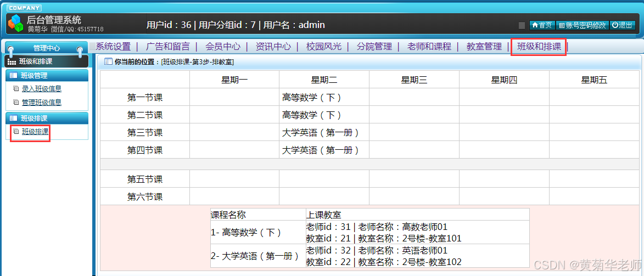Click 高等数学（下） in 第一节课 row
Image resolution: width=644 pixels, height=276 pixels.
[312, 97]
